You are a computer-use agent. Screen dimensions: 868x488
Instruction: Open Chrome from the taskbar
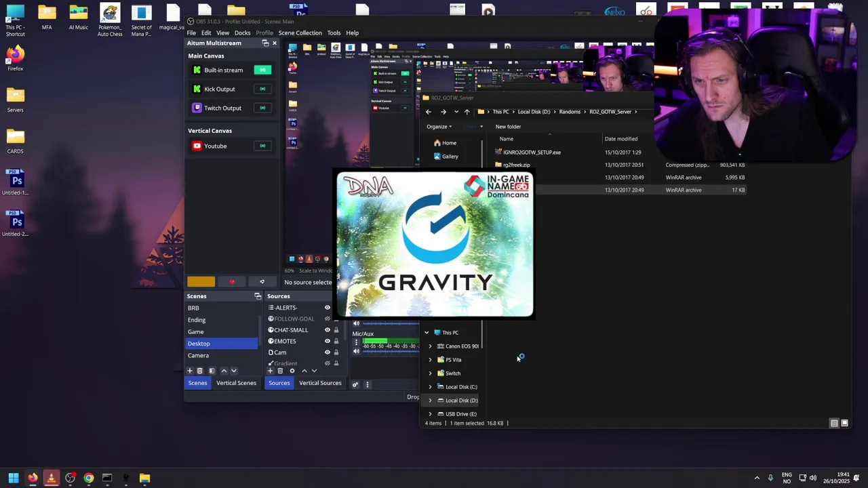(x=88, y=478)
